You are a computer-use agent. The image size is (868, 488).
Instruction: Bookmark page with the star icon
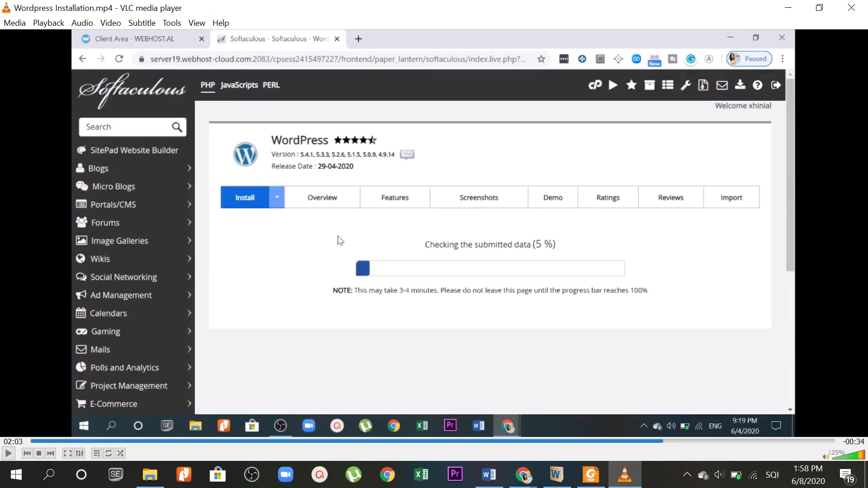pos(541,59)
